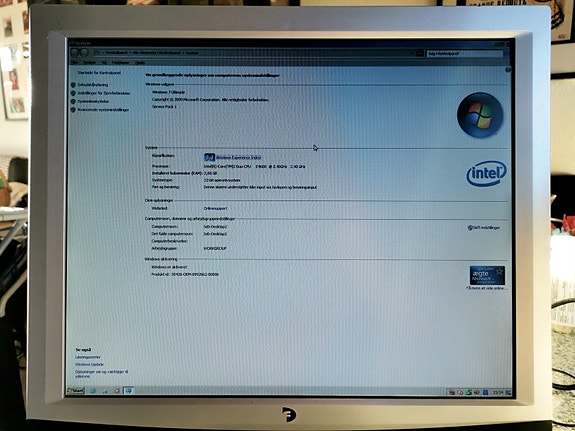Focus the Søg i Kontrolpanel search box

(x=465, y=54)
